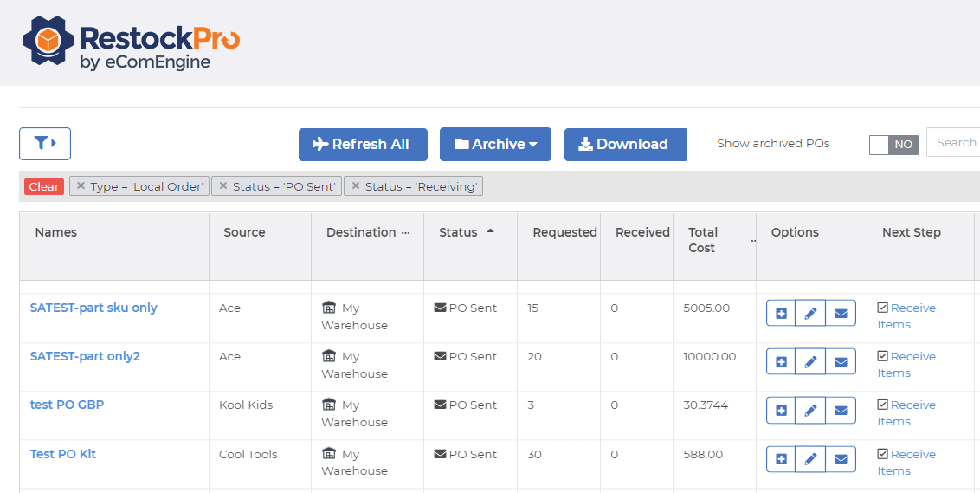Open the filter panel with funnel icon
Viewport: 980px width, 493px height.
pos(45,144)
